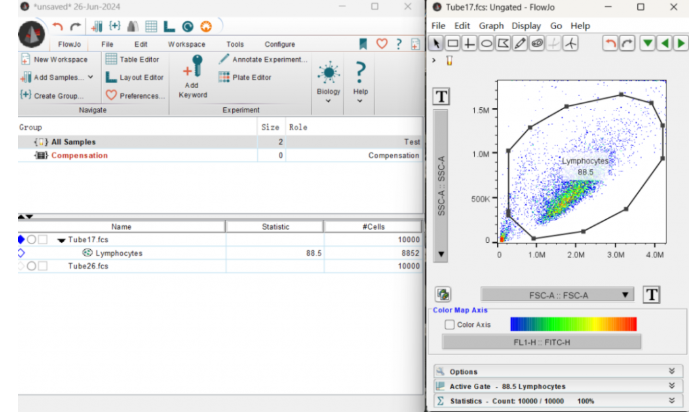Click New Workspace button
Screen dimensions: 700x417
tap(54, 59)
